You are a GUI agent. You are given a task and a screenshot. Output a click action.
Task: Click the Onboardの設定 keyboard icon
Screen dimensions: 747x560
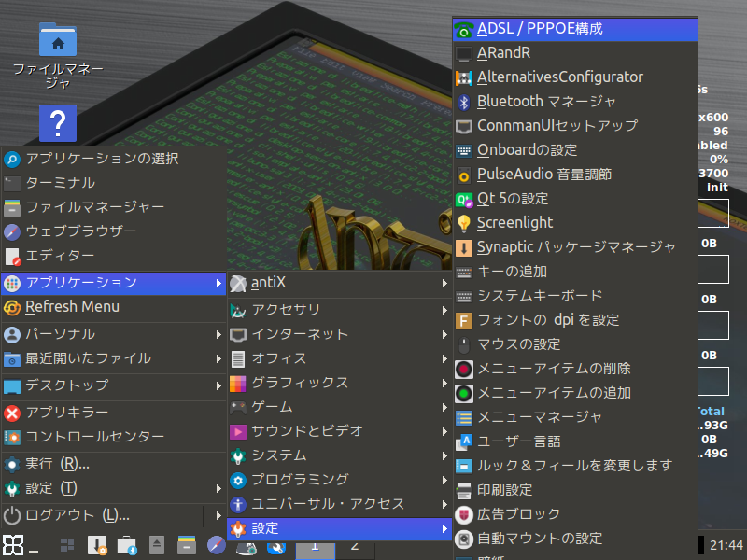(463, 150)
